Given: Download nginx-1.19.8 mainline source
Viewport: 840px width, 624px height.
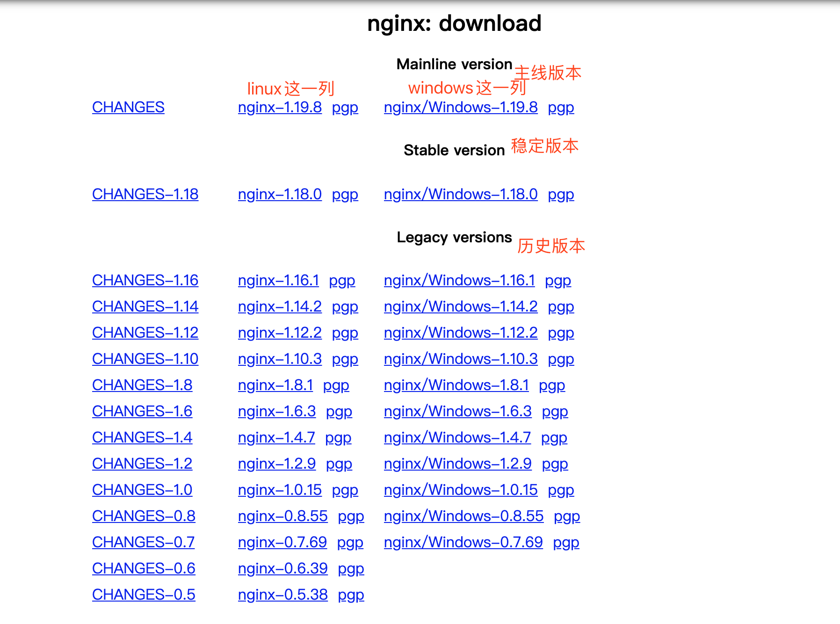Looking at the screenshot, I should [x=280, y=107].
